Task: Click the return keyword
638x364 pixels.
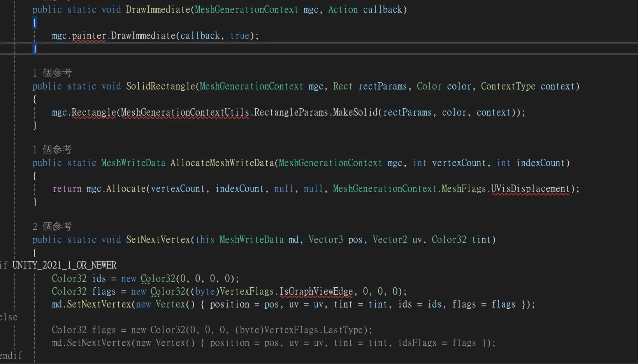Action: (67, 189)
